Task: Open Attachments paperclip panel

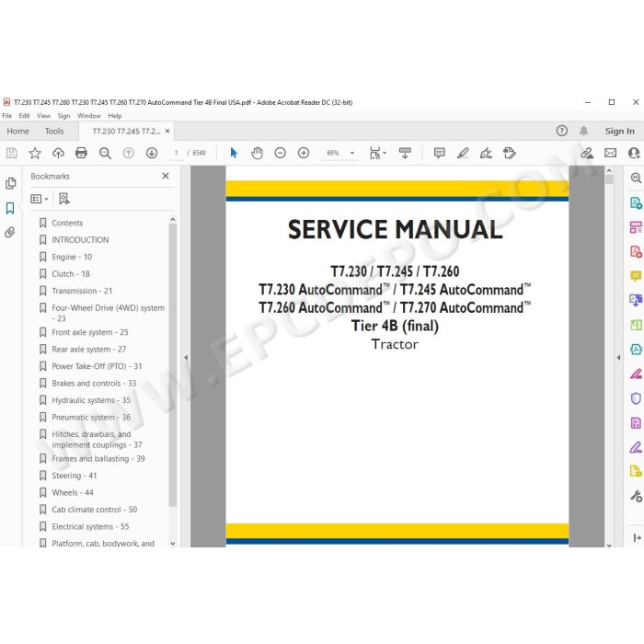Action: pos(10,233)
